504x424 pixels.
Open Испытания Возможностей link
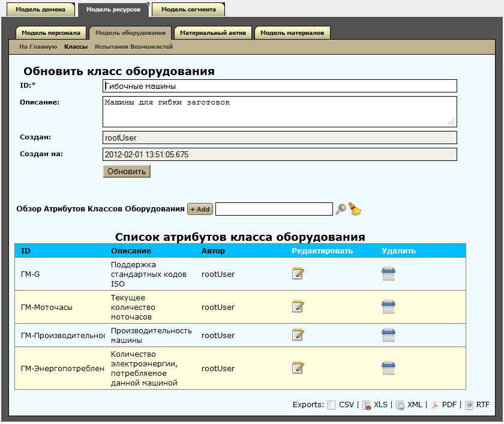click(134, 47)
